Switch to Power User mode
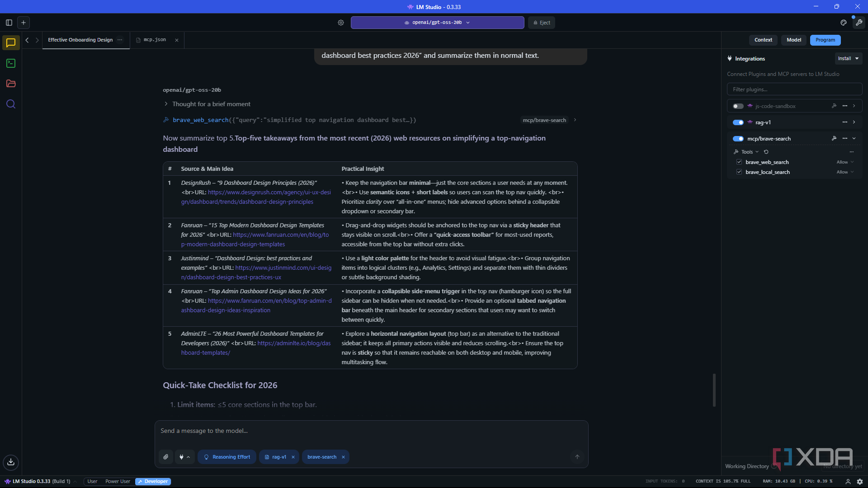 tap(118, 482)
